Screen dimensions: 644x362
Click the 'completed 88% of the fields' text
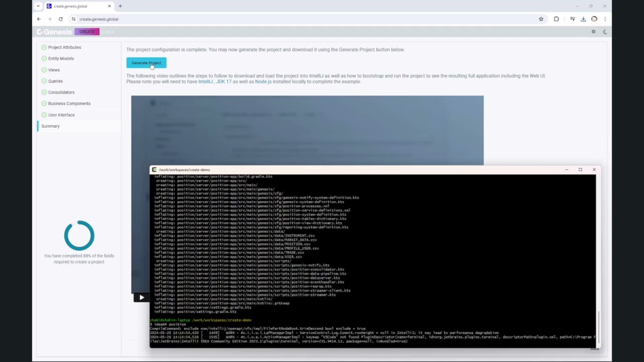[79, 258]
